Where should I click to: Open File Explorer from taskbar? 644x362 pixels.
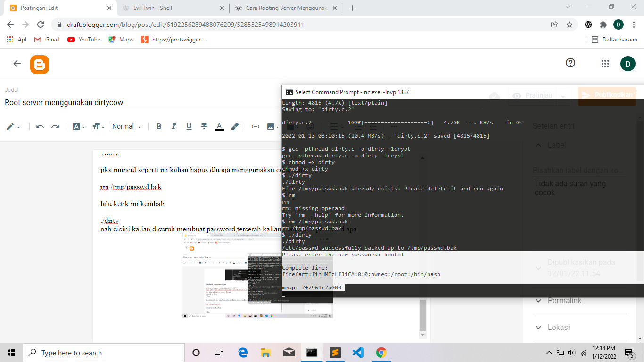(266, 353)
